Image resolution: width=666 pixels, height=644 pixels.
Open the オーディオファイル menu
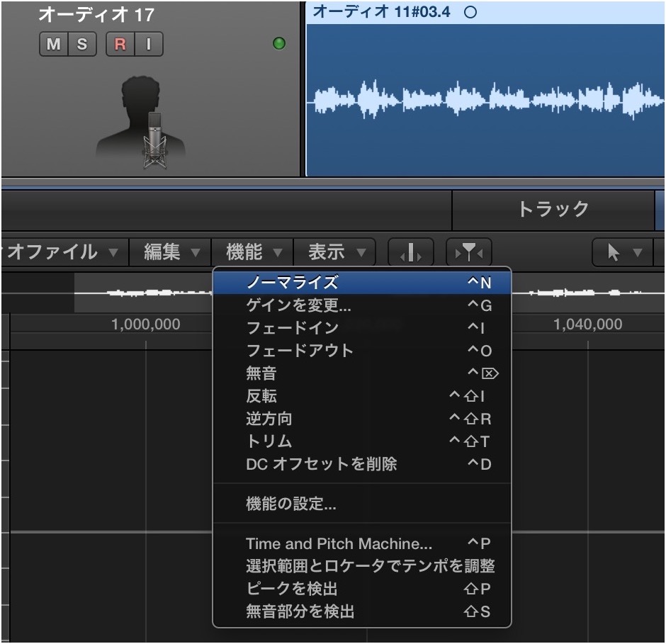tap(64, 252)
